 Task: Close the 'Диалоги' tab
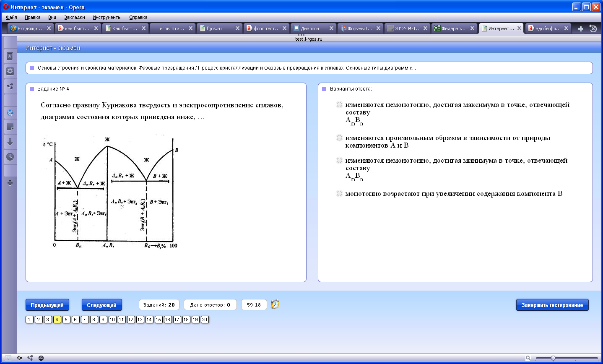click(331, 28)
